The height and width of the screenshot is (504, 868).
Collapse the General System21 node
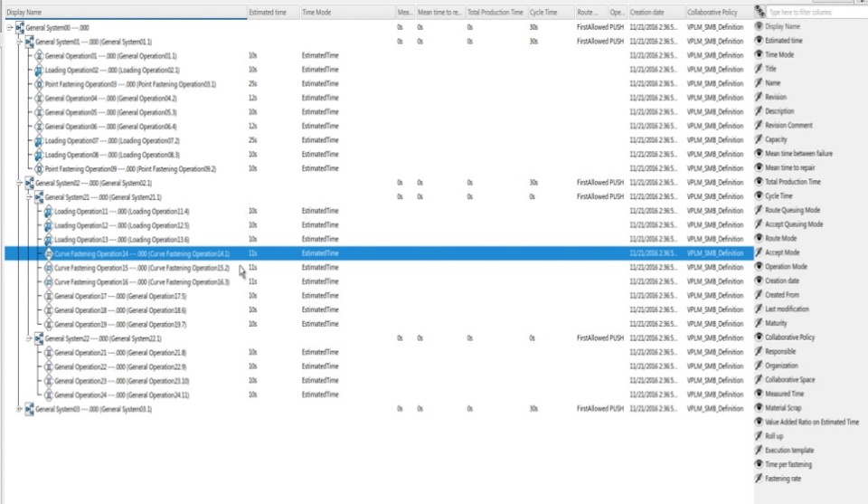tap(29, 197)
